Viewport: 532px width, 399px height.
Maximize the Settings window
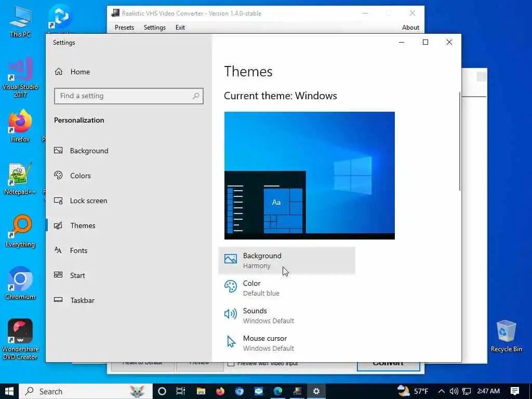tap(425, 42)
